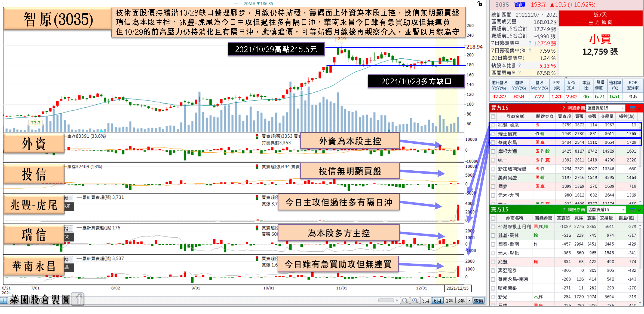Image resolution: width=644 pixels, height=314 pixels.
Task: Click the page 1 button at bottom left
Action: [x=3, y=300]
